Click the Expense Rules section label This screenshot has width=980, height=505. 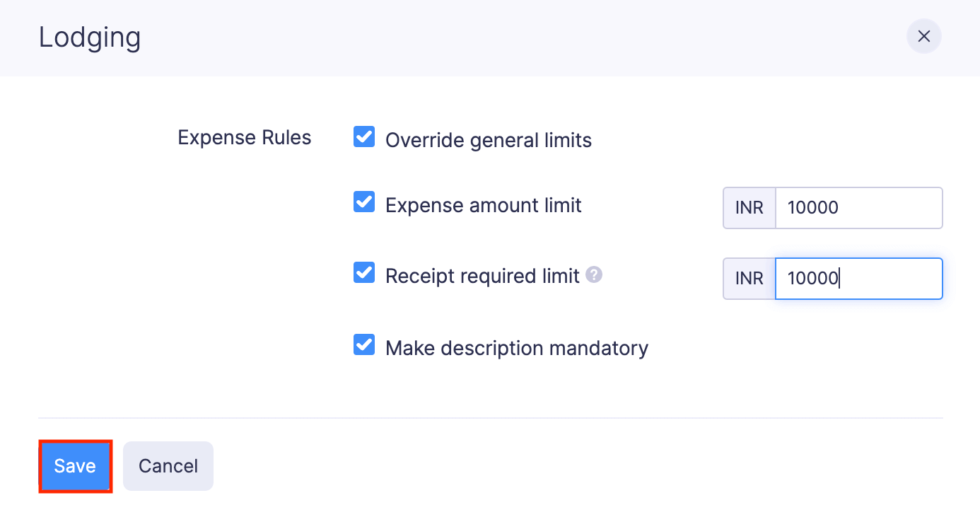click(x=244, y=137)
